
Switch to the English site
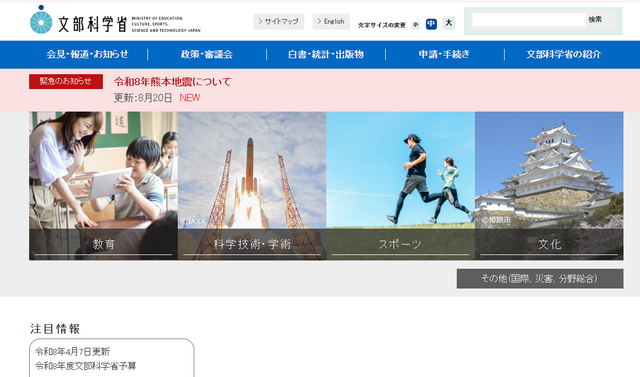click(x=331, y=22)
